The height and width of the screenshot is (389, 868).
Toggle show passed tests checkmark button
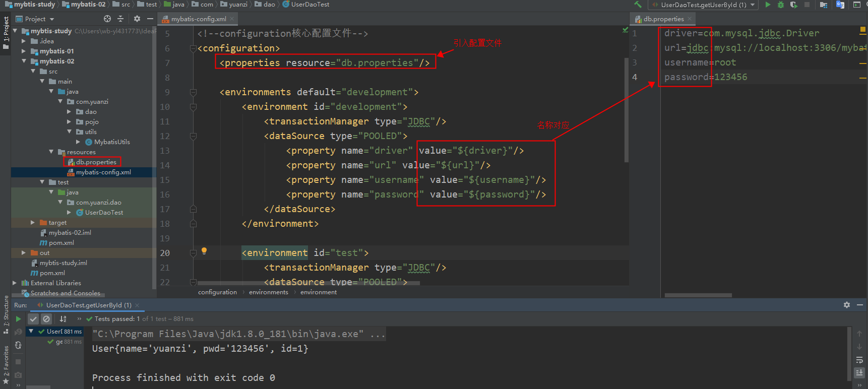coord(33,319)
